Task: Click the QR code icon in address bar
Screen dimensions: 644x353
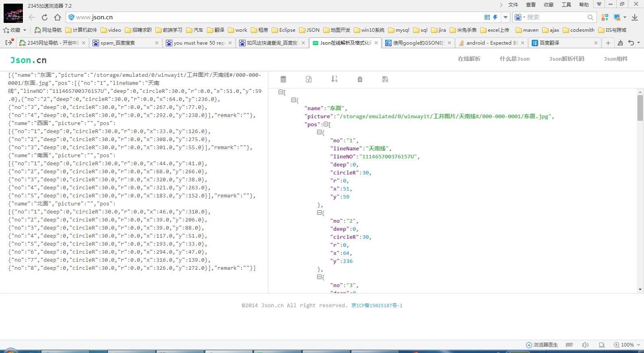Action: (487, 17)
